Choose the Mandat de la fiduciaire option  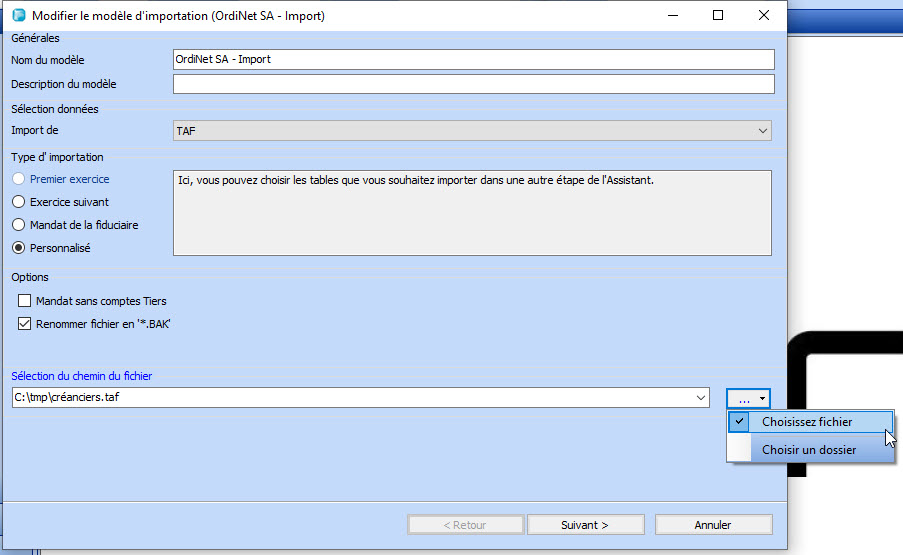click(18, 225)
